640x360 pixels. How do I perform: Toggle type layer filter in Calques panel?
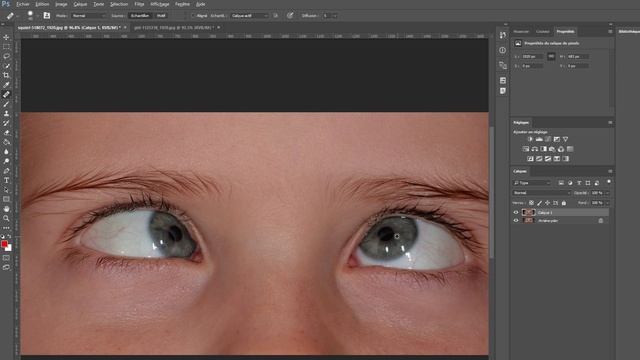[x=579, y=183]
